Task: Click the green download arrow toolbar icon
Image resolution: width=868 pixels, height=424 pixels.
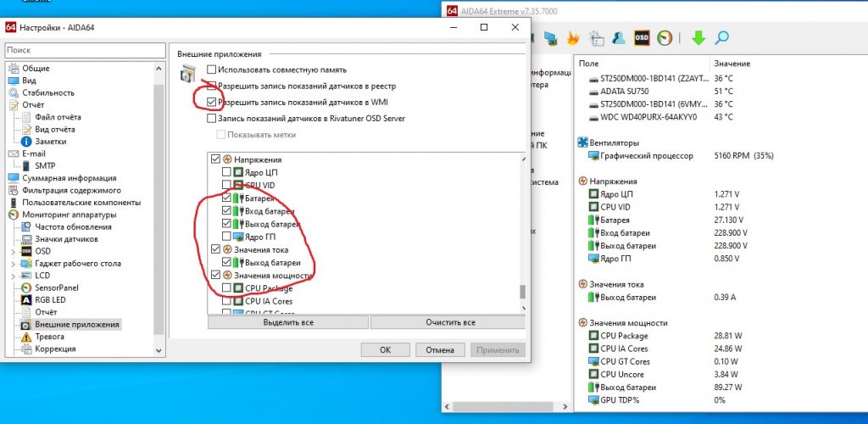Action: pyautogui.click(x=698, y=37)
